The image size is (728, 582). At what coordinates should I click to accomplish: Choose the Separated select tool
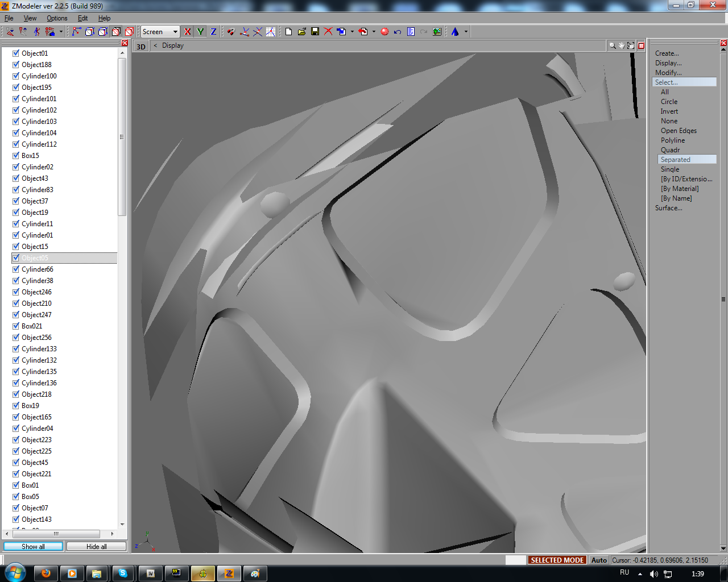(687, 160)
